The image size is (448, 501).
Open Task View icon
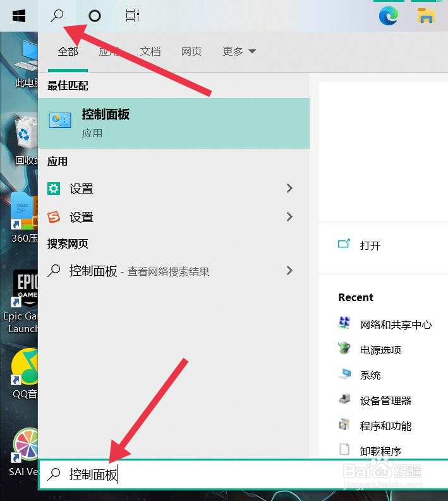tap(133, 15)
